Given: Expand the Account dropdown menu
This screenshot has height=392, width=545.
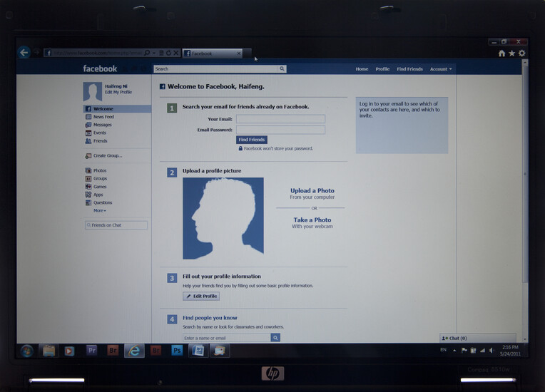Looking at the screenshot, I should click(x=441, y=69).
